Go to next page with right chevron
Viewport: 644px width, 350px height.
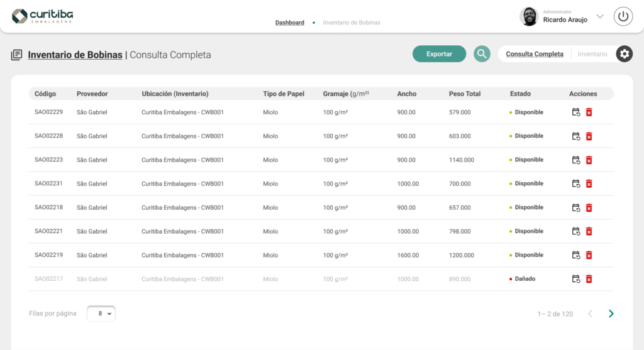[x=611, y=314]
